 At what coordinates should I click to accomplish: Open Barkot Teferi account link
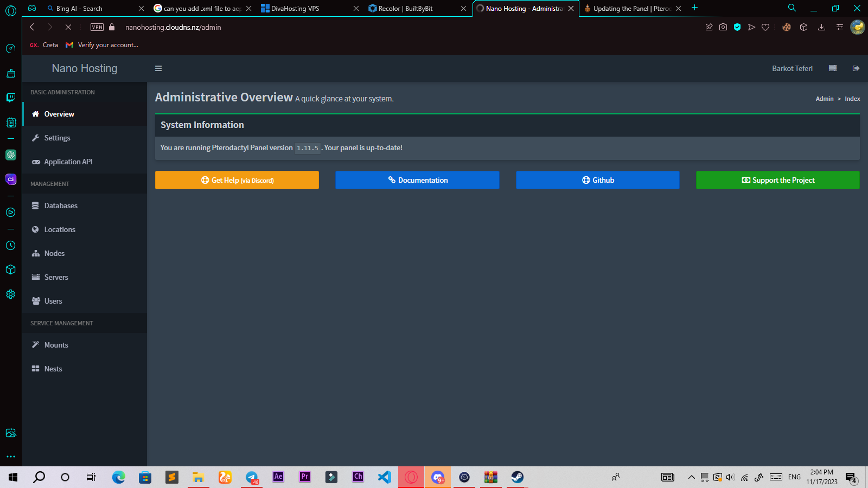click(x=792, y=68)
